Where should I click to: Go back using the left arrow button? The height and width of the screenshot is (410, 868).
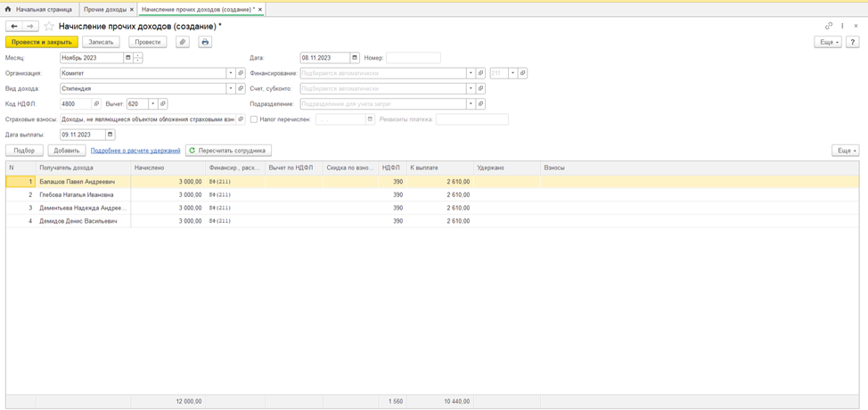pos(14,26)
